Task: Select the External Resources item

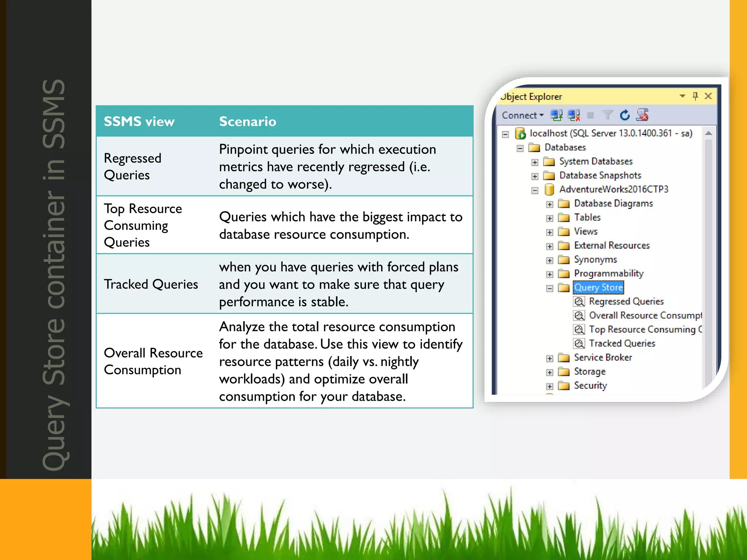Action: (x=612, y=245)
